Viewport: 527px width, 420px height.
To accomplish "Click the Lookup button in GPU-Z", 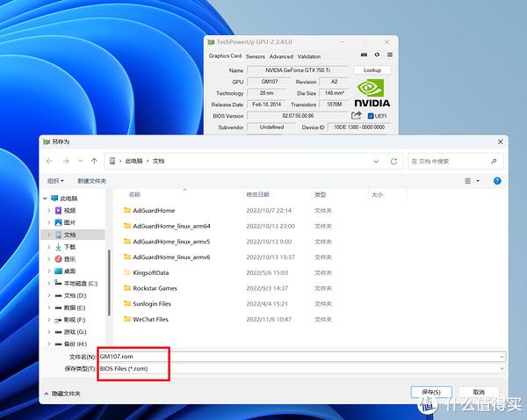I will pos(372,70).
